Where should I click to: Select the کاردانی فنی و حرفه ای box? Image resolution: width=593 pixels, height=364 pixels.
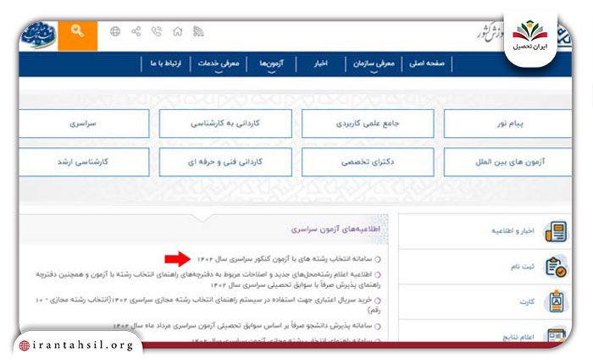tap(225, 163)
